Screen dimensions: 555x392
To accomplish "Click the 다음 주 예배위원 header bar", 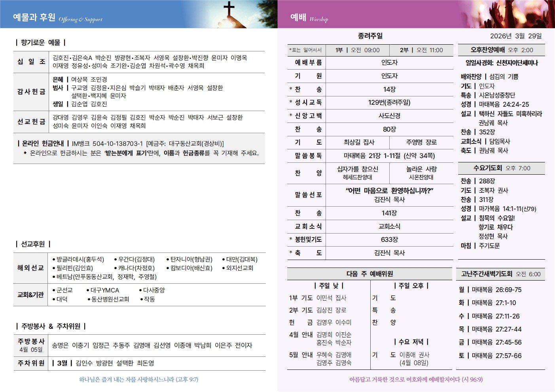I will tap(369, 274).
